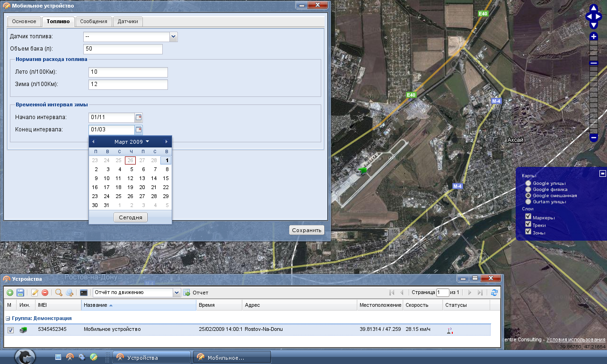The image size is (607, 364).
Task: Toggle the Маркеры layer checkbox
Action: pyautogui.click(x=528, y=217)
